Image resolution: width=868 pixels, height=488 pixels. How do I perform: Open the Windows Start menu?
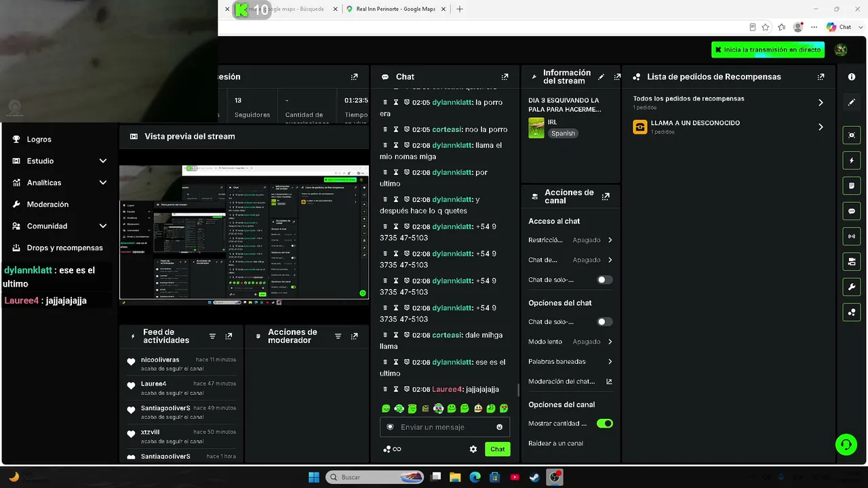click(x=314, y=477)
